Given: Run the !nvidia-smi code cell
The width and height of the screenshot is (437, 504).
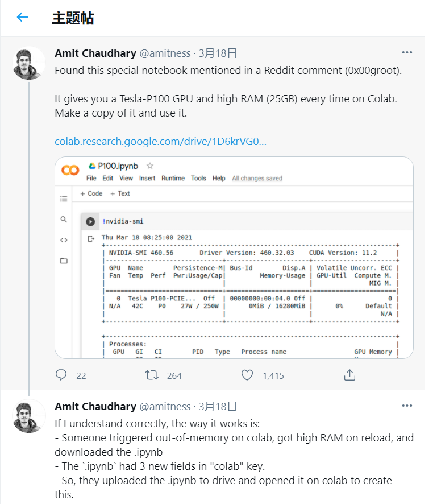Looking at the screenshot, I should (90, 221).
